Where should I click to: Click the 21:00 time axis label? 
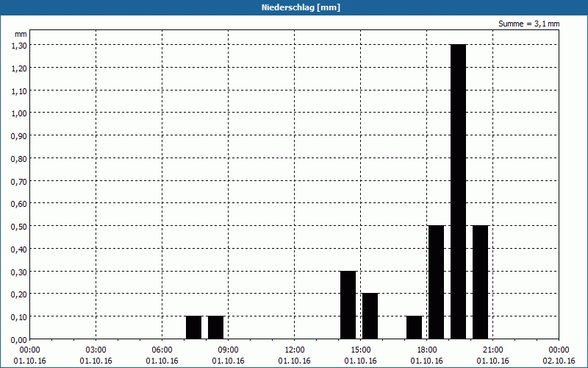(x=492, y=350)
